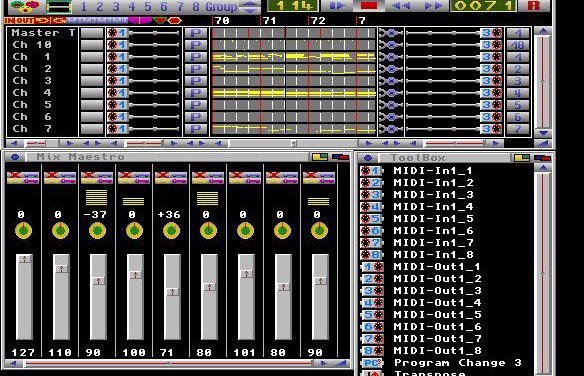The width and height of the screenshot is (584, 376).
Task: Click the green triangle flag icon in marker row
Action: (159, 20)
